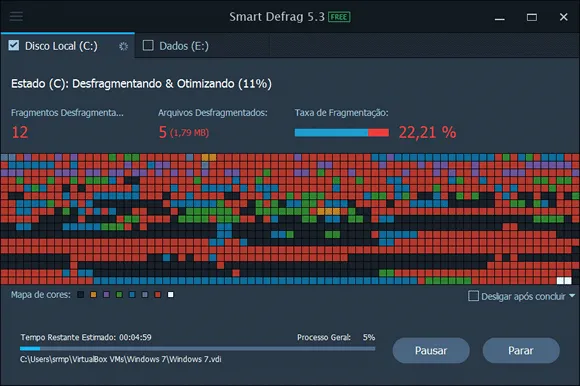This screenshot has height=386, width=580.
Task: Check the Dados (E:) checkbox
Action: 148,45
